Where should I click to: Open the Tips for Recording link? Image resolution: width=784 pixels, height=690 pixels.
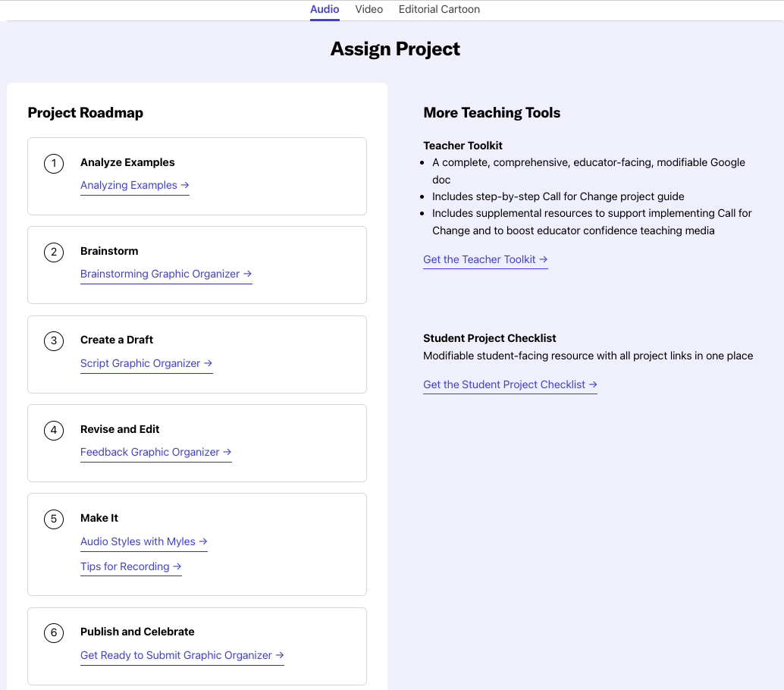pyautogui.click(x=130, y=566)
